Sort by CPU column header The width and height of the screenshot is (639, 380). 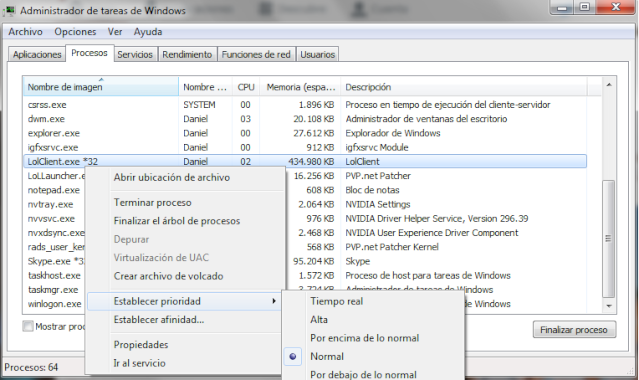click(x=246, y=87)
